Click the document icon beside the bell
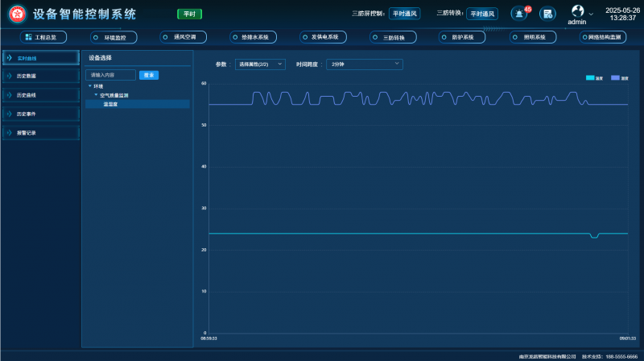This screenshot has width=644, height=361. click(x=547, y=14)
